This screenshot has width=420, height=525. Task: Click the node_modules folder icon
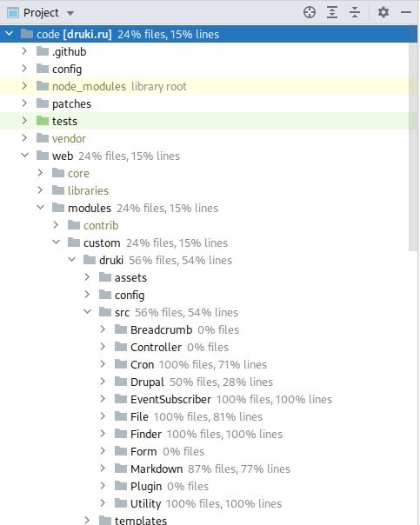pos(43,86)
